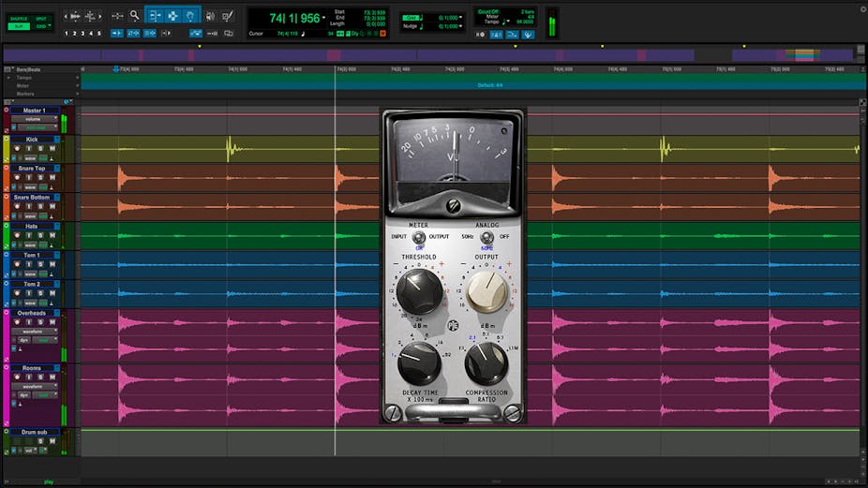Click the zoom preset 1 button

(67, 34)
